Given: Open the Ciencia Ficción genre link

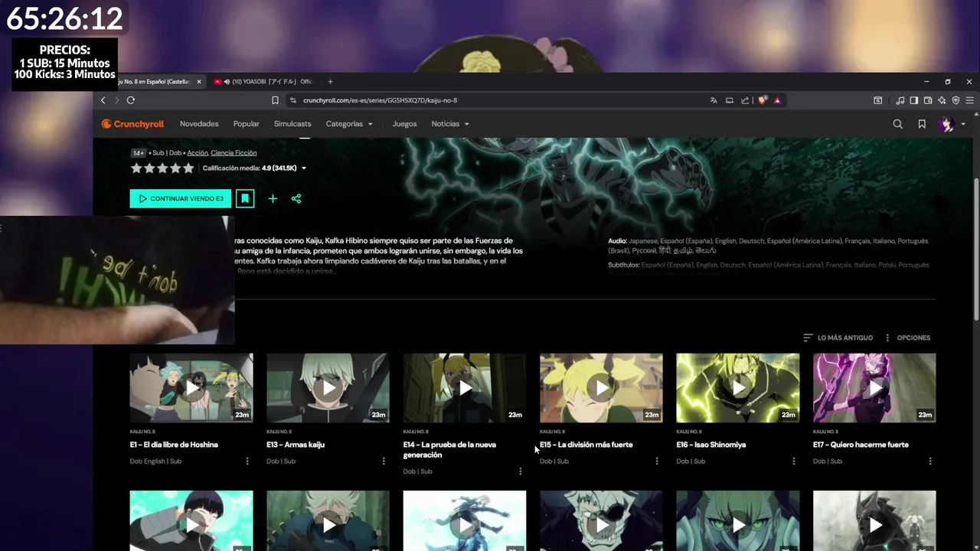Looking at the screenshot, I should (234, 153).
